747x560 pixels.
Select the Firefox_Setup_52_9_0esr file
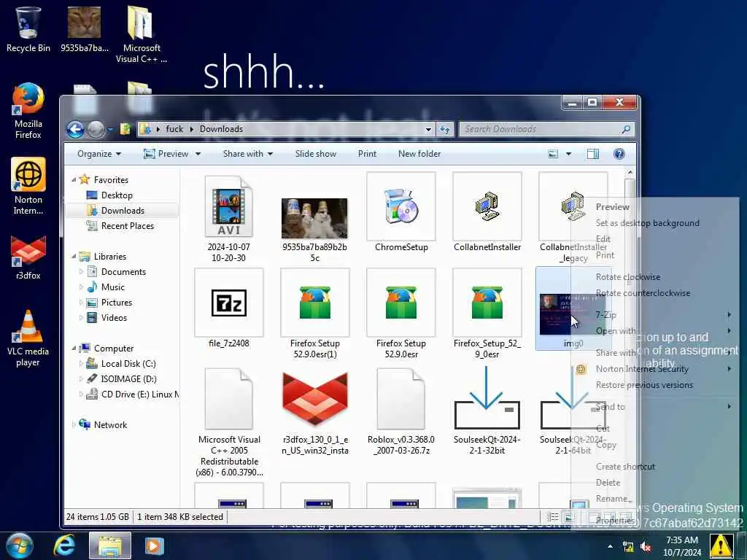point(487,314)
